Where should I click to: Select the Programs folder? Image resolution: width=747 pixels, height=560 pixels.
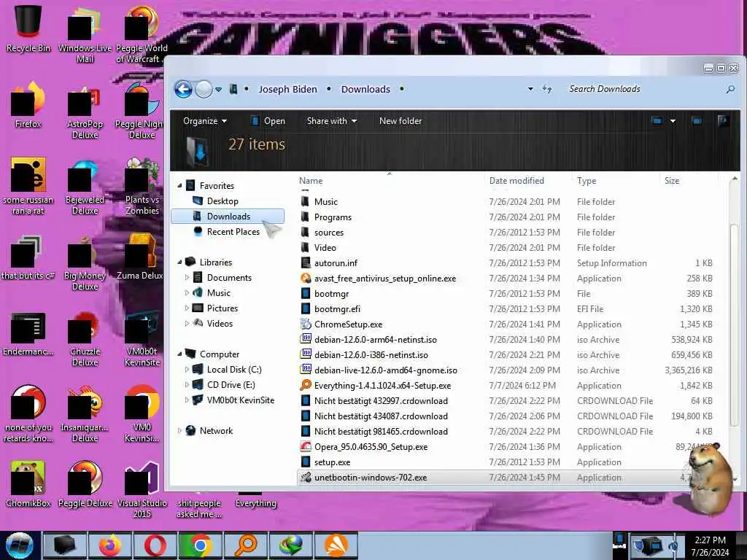[333, 217]
